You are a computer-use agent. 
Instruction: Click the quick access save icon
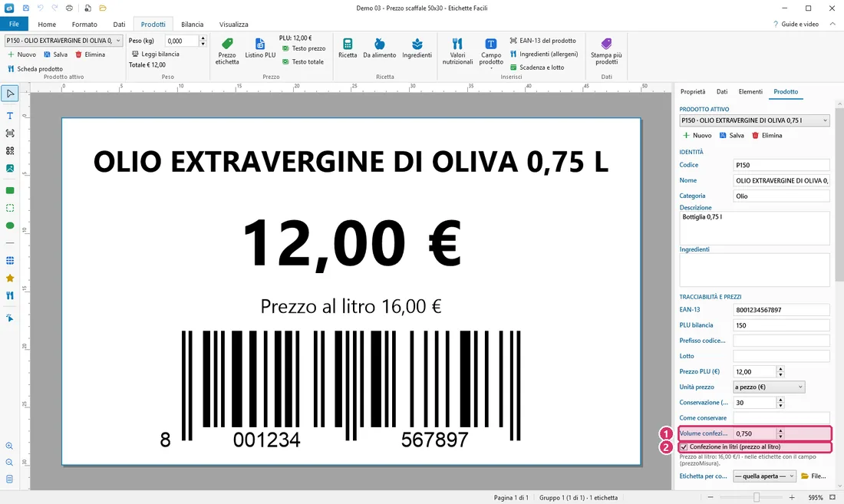point(26,8)
